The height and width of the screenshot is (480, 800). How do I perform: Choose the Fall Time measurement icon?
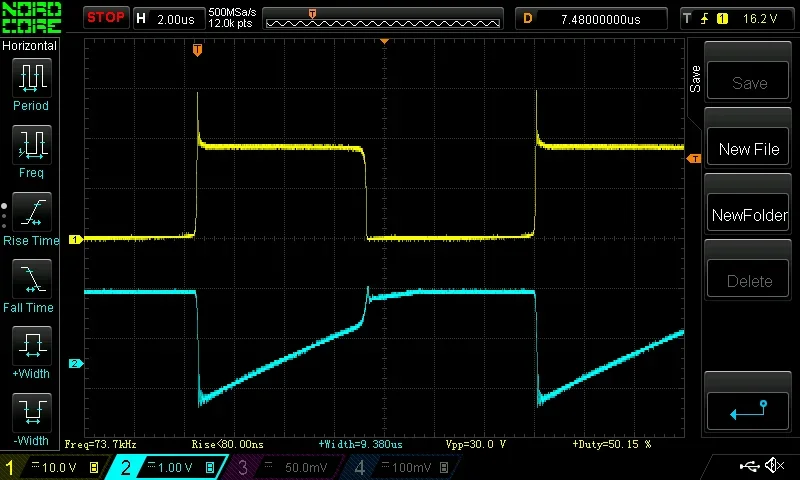pyautogui.click(x=31, y=279)
